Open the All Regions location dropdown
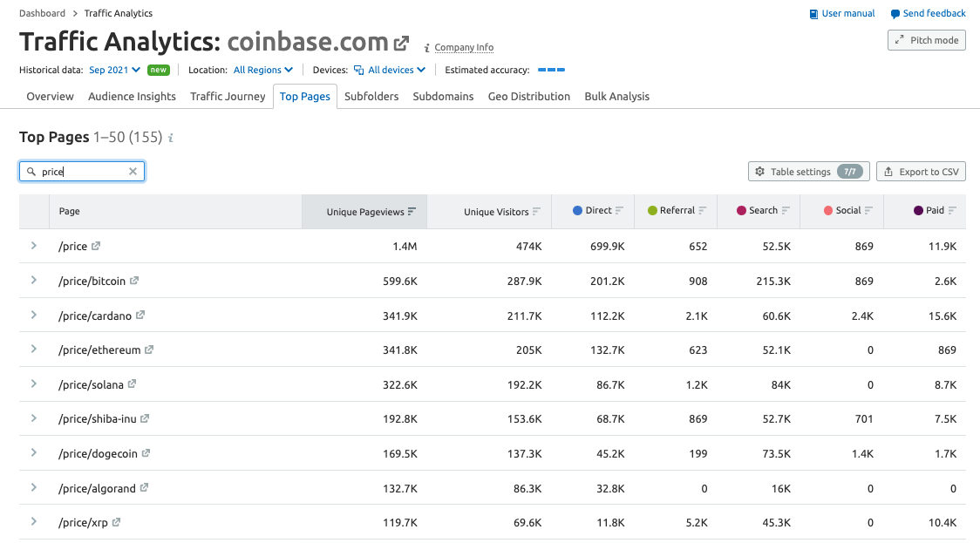980x543 pixels. (263, 70)
